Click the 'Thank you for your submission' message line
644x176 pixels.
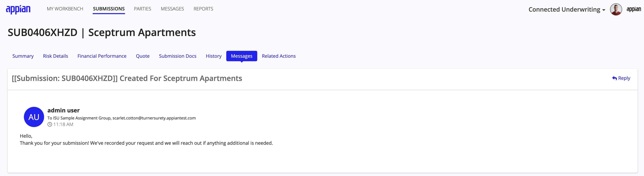click(x=146, y=143)
